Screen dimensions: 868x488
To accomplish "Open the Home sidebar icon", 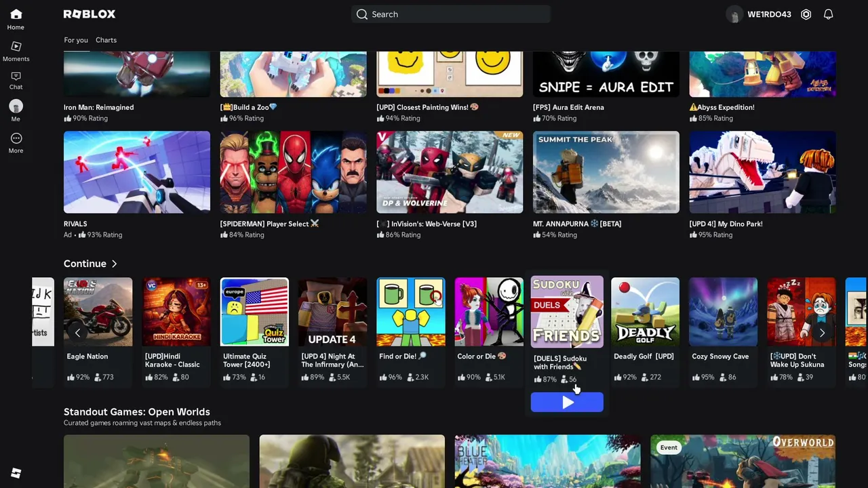I will 16,15.
